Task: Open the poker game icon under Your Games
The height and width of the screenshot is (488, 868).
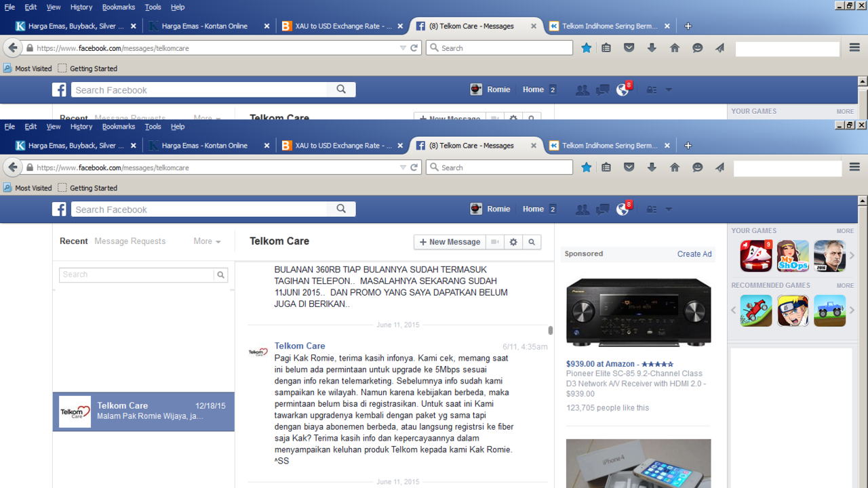Action: [756, 256]
